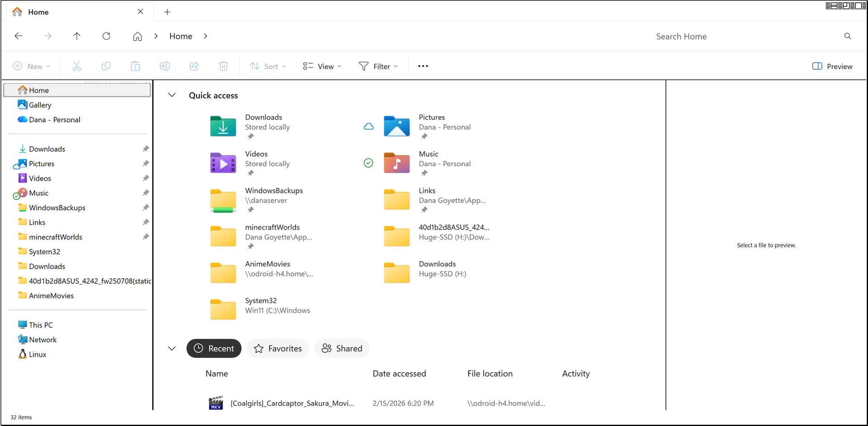Collapse the Quick access section
This screenshot has height=426, width=868.
[x=172, y=95]
